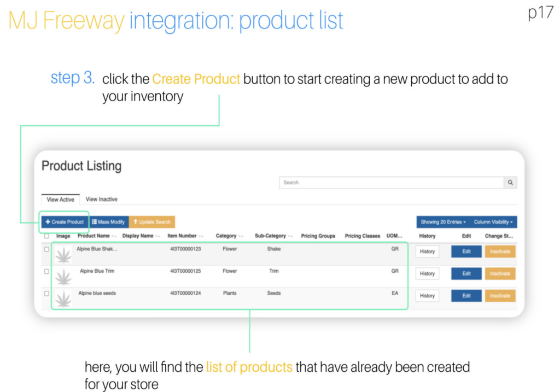560x392 pixels.
Task: Click inside the Search input field
Action: 392,183
